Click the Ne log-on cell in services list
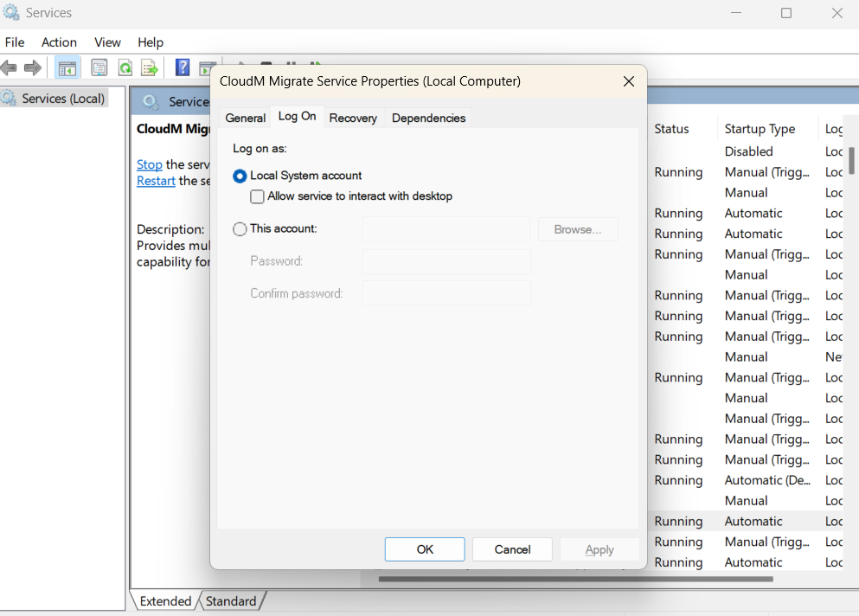The width and height of the screenshot is (859, 616). pos(834,356)
